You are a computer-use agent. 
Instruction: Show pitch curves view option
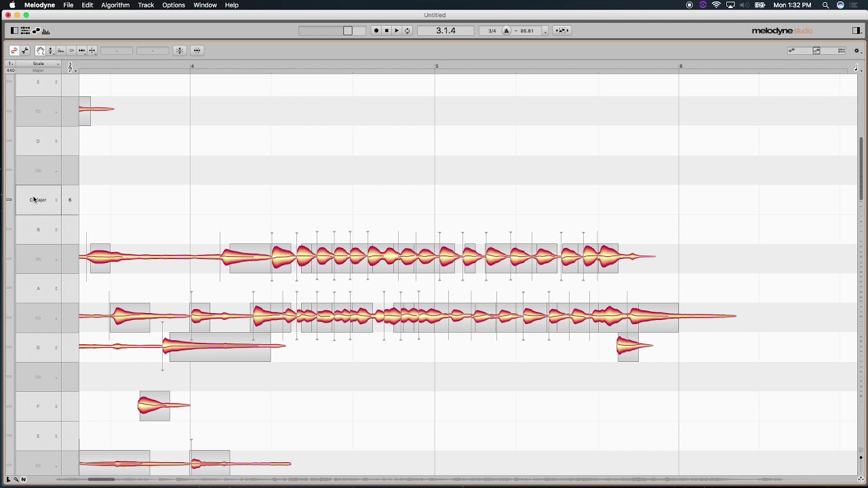click(x=791, y=51)
